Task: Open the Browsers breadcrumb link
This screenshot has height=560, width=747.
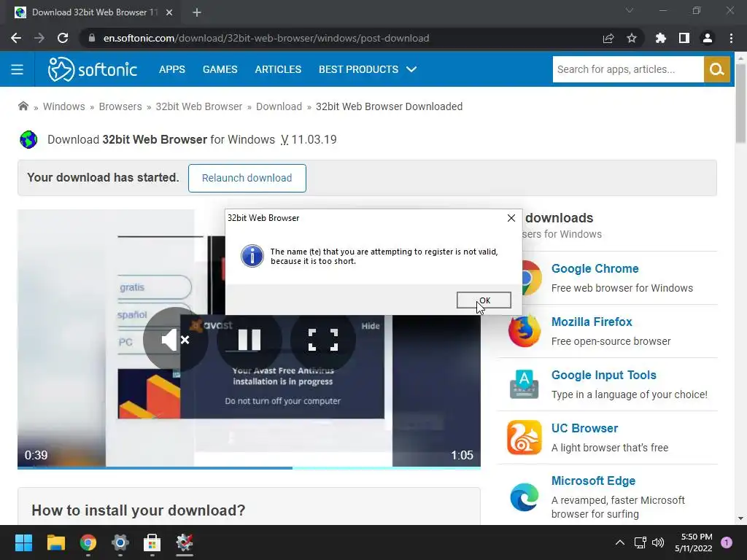Action: [120, 106]
